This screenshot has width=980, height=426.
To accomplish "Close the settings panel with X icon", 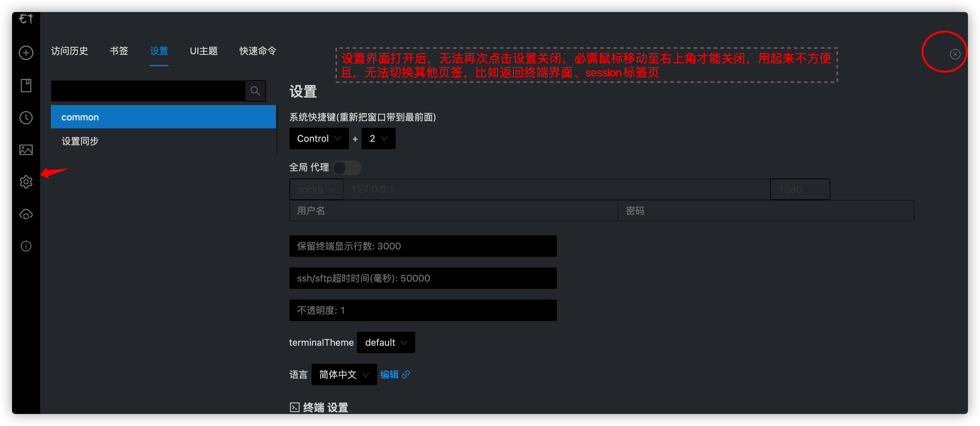I will 955,54.
